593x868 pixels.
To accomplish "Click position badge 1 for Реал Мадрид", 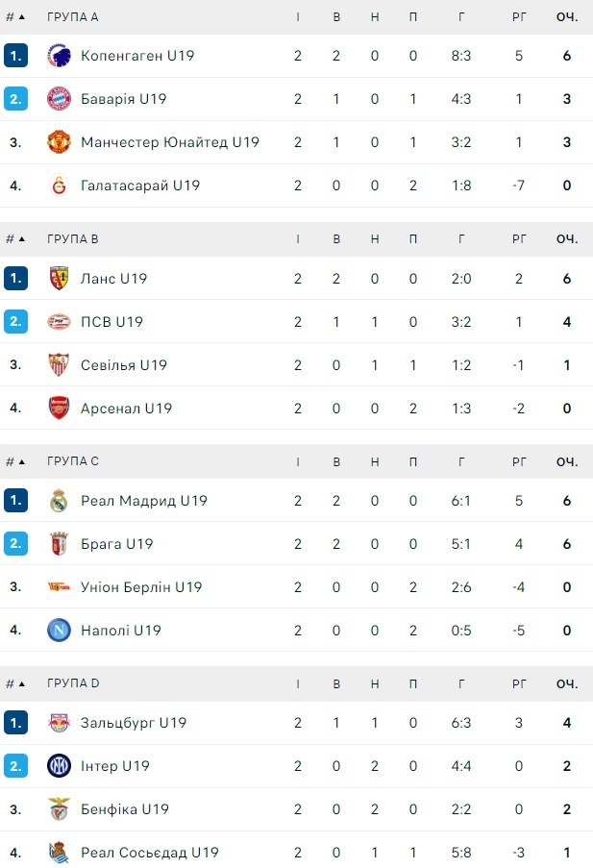I will tap(15, 501).
